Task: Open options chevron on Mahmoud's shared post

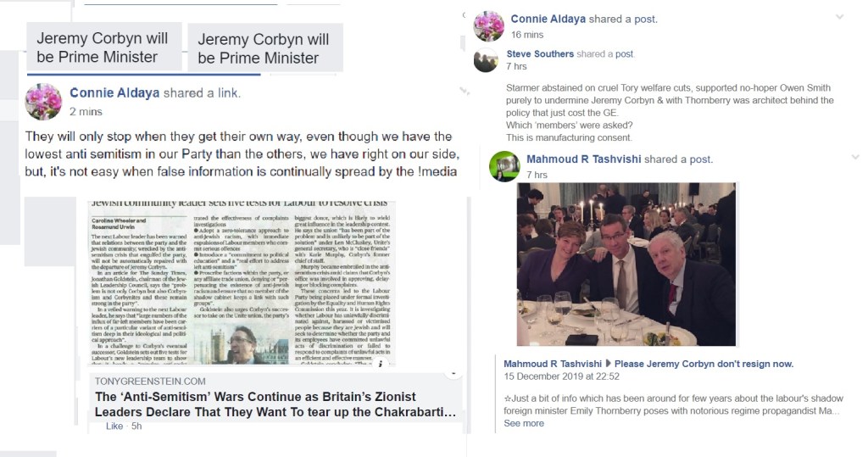Action: click(x=854, y=158)
